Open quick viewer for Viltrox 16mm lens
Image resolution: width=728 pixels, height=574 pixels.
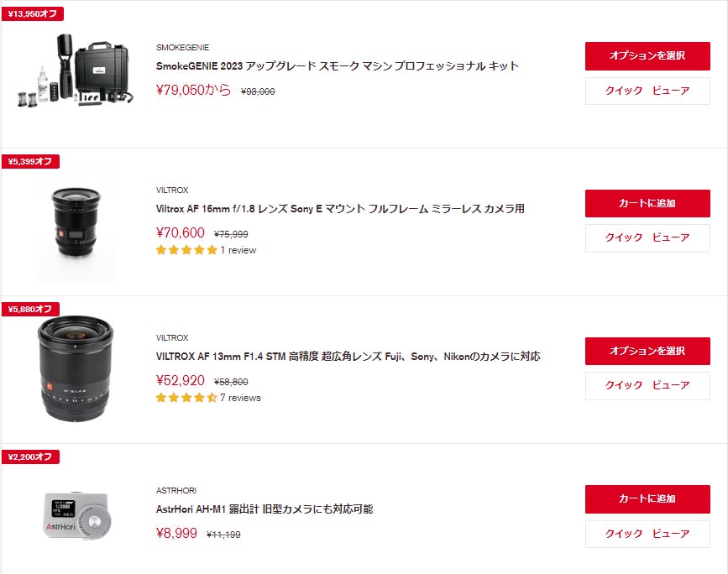[647, 238]
